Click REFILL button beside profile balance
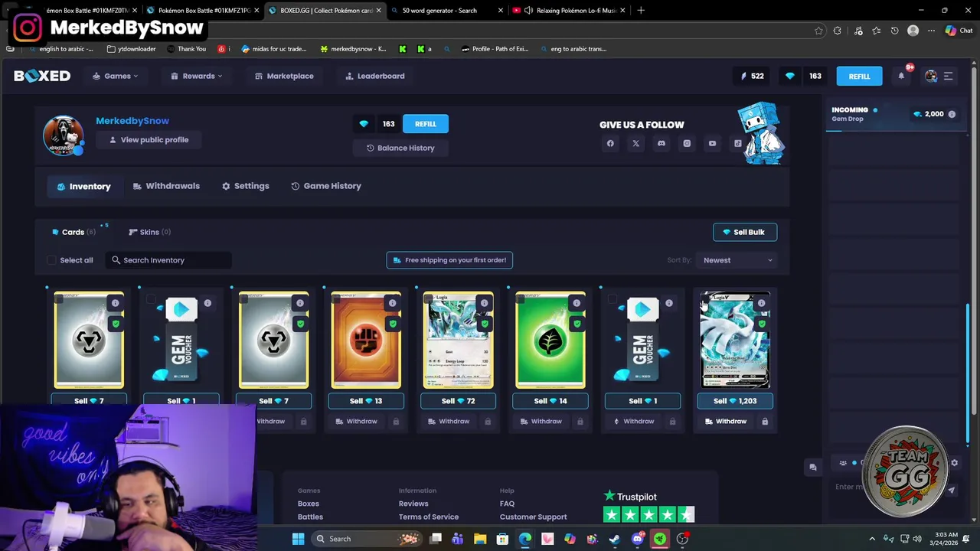The width and height of the screenshot is (980, 551). point(426,124)
